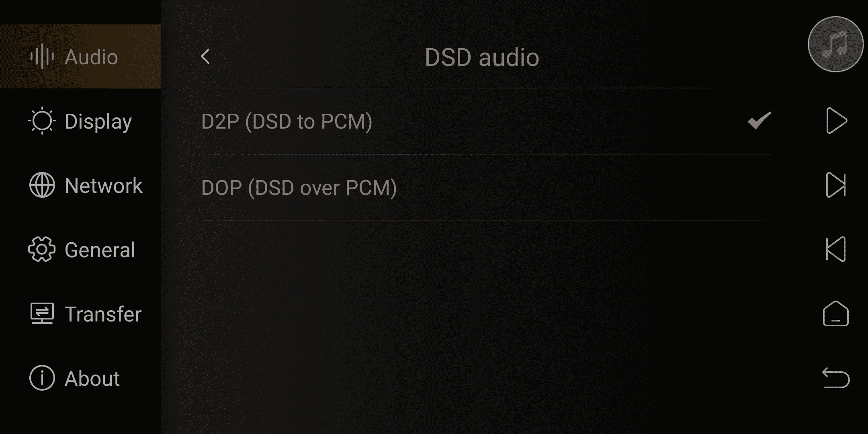Choose DOP (DSD over PCM) mode
Image resolution: width=868 pixels, height=434 pixels.
(x=486, y=188)
